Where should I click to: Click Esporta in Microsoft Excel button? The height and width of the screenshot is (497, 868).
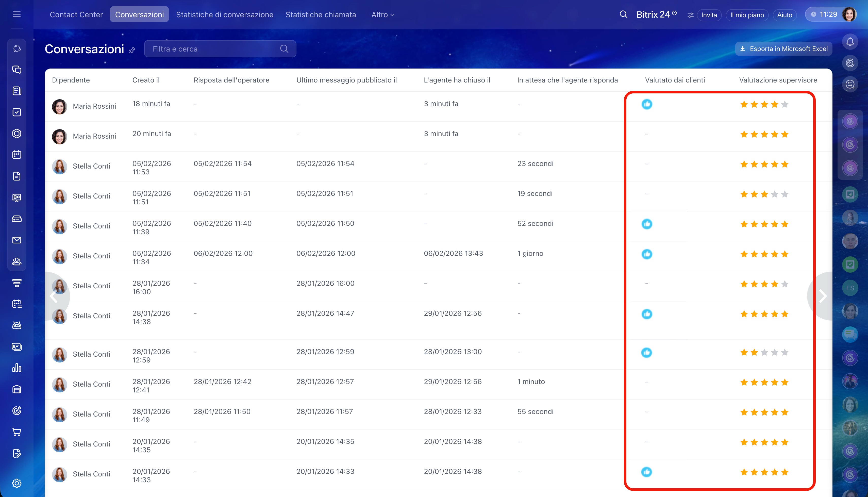coord(783,49)
